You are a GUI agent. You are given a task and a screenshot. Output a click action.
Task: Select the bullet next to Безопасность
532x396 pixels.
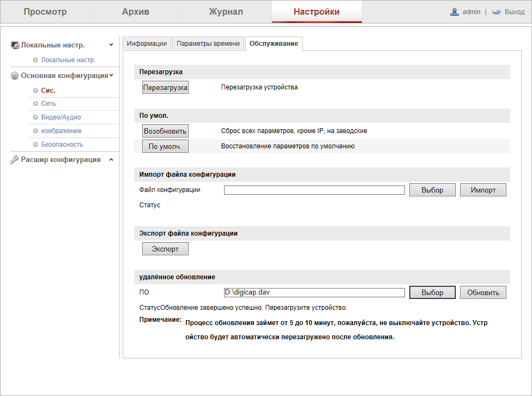tap(35, 145)
